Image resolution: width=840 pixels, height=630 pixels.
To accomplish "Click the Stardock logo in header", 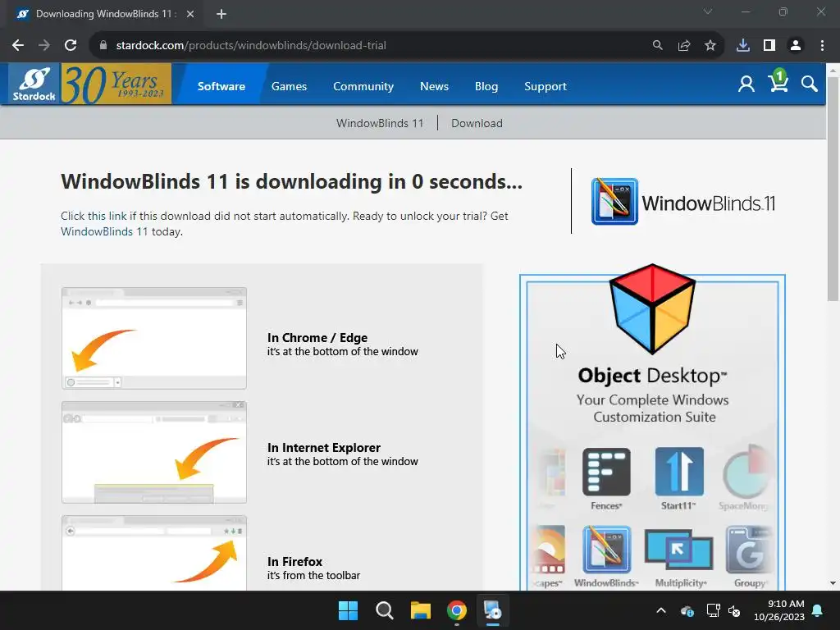I will 34,84.
